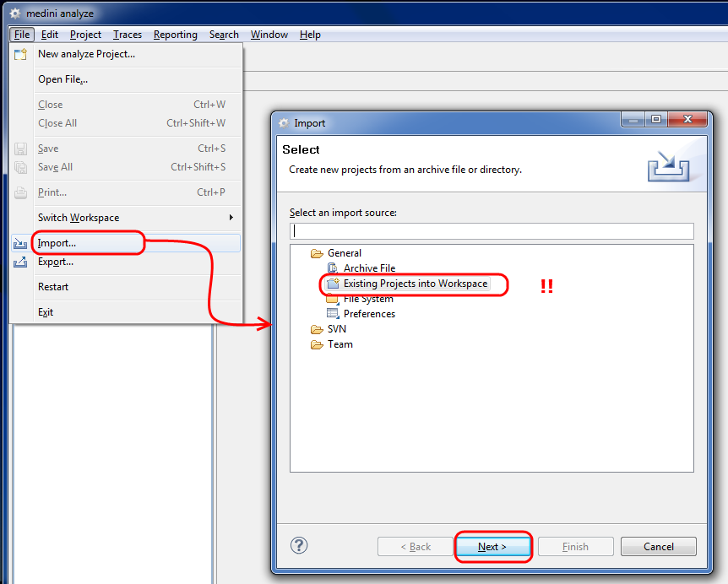This screenshot has height=584, width=728.
Task: Click the help question mark icon
Action: pyautogui.click(x=299, y=545)
